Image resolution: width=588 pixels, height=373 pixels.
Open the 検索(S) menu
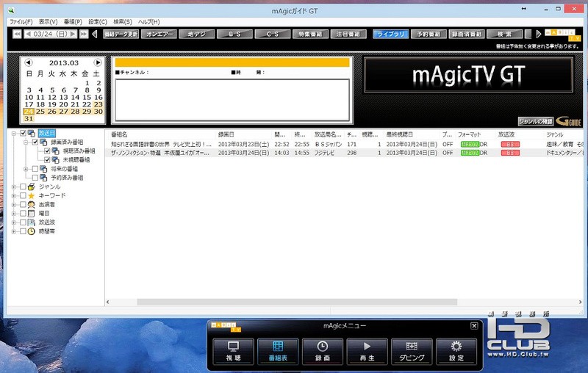pyautogui.click(x=123, y=22)
